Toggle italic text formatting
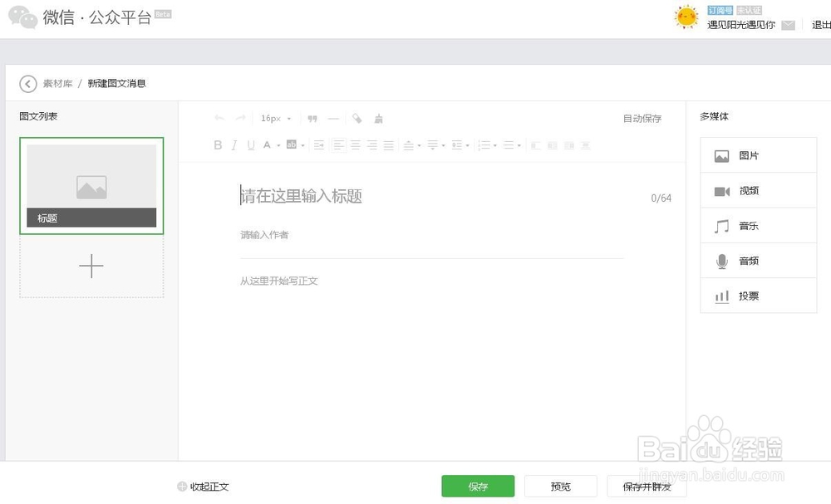Viewport: 831px width, 504px height. (x=234, y=145)
